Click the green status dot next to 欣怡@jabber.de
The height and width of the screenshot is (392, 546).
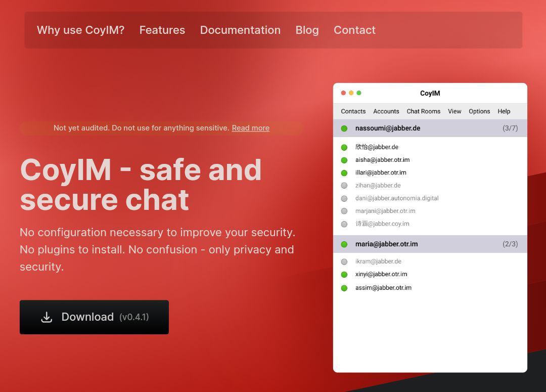pyautogui.click(x=344, y=147)
